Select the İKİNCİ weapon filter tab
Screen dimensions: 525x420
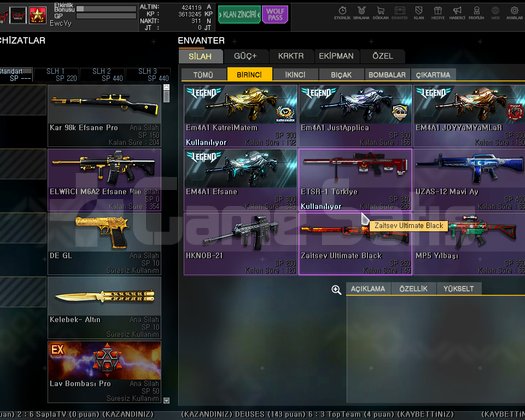[295, 75]
